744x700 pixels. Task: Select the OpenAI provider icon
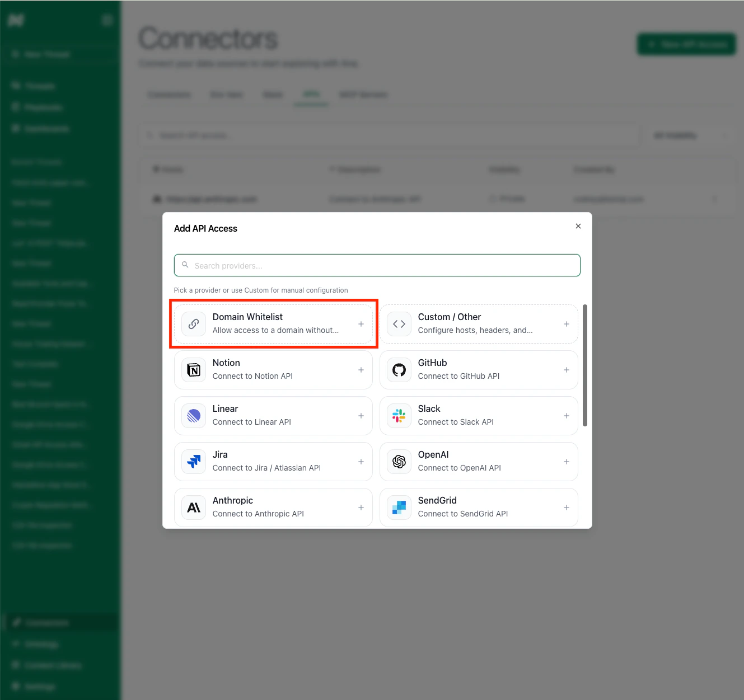click(x=399, y=462)
